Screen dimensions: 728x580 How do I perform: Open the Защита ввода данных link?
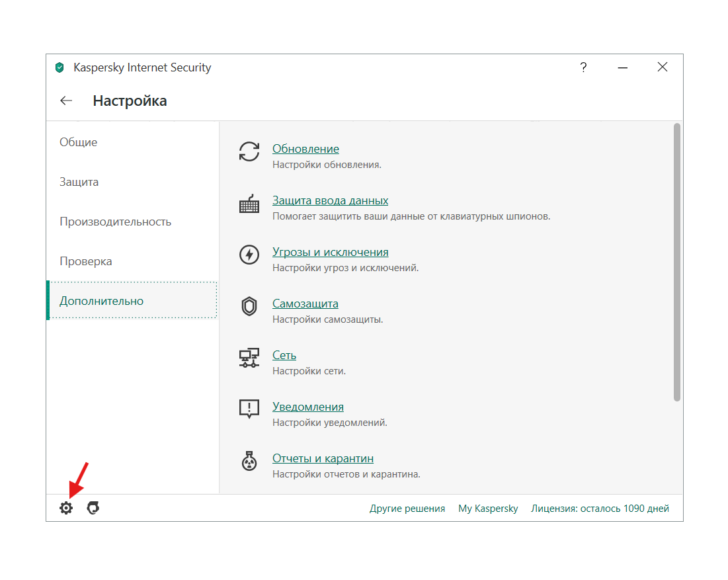[x=330, y=200]
